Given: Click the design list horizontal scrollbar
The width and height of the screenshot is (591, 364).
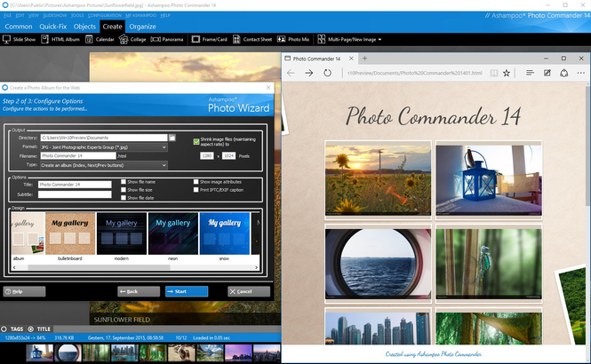Looking at the screenshot, I should tap(99, 267).
